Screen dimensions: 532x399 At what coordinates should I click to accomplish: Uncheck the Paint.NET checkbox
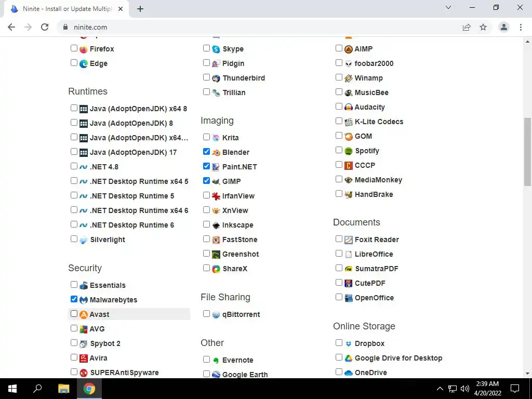(206, 166)
